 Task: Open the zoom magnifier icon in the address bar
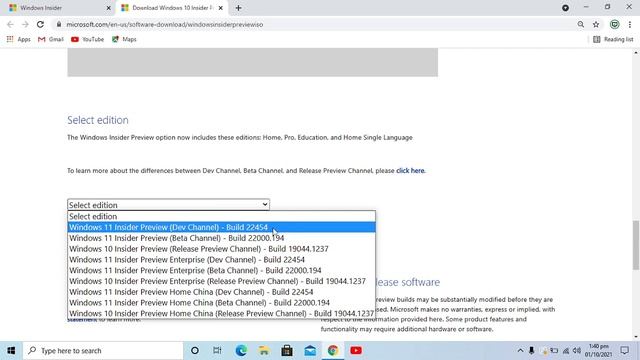pos(580,24)
